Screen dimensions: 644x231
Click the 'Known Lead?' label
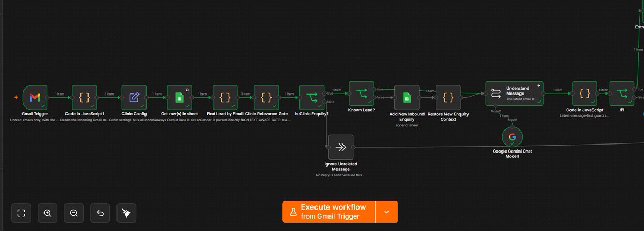point(361,110)
